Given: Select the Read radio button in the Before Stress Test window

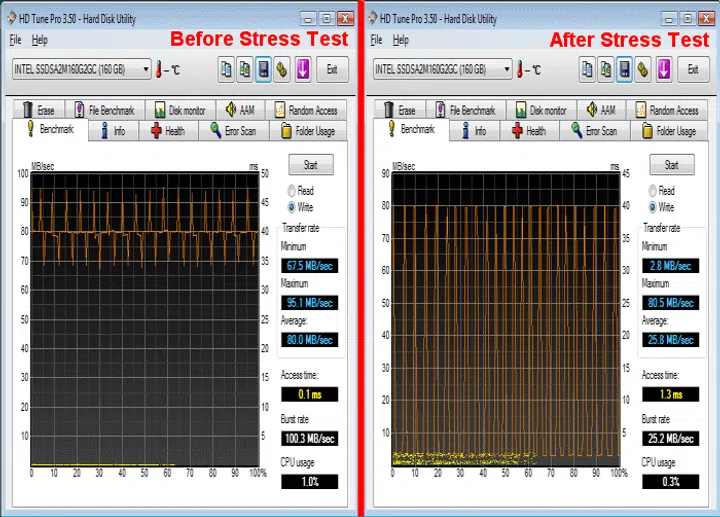Looking at the screenshot, I should pyautogui.click(x=293, y=190).
